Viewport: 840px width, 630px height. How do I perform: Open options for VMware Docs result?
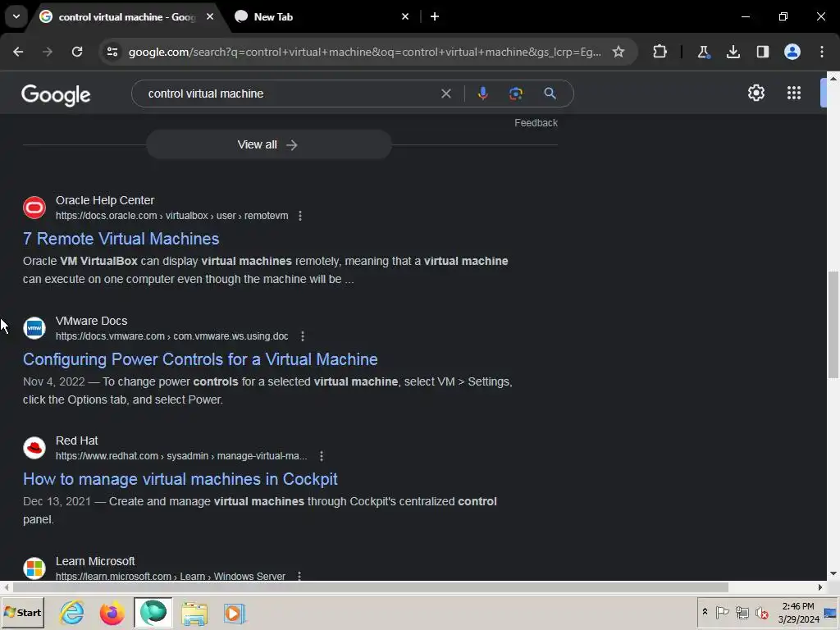(x=303, y=336)
